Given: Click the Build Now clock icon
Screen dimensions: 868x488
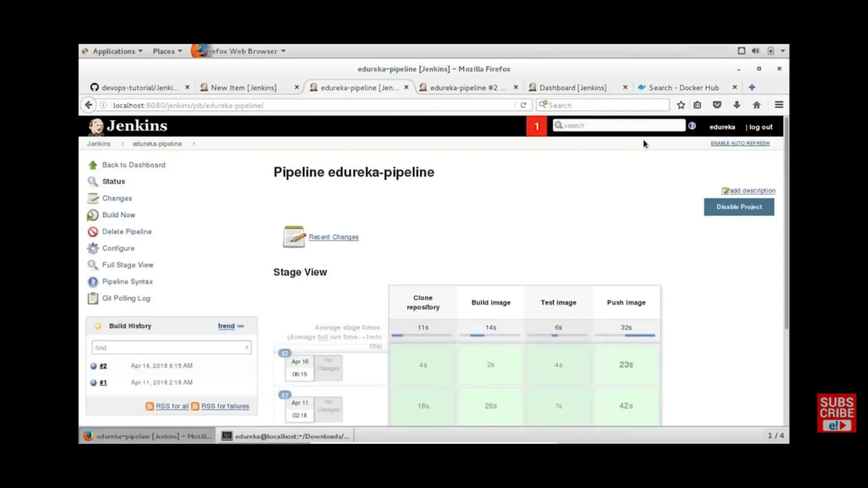Looking at the screenshot, I should pyautogui.click(x=93, y=215).
